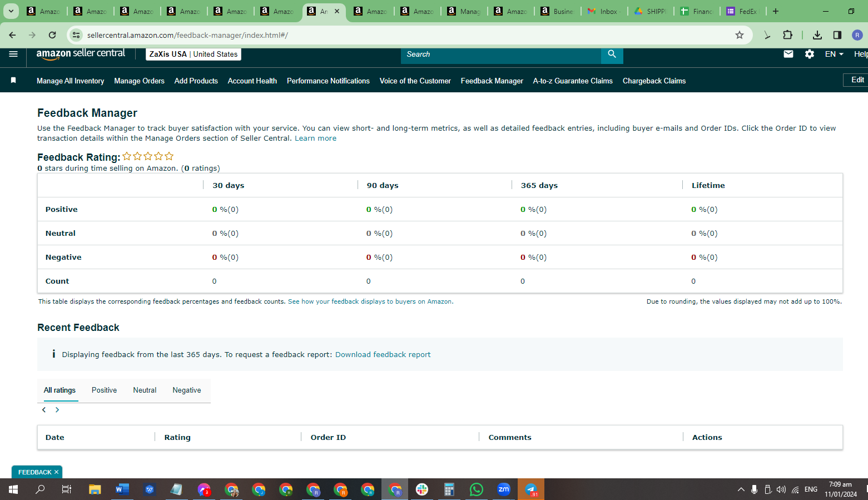Open the browser tab search dropdown
This screenshot has width=868, height=500.
11,11
